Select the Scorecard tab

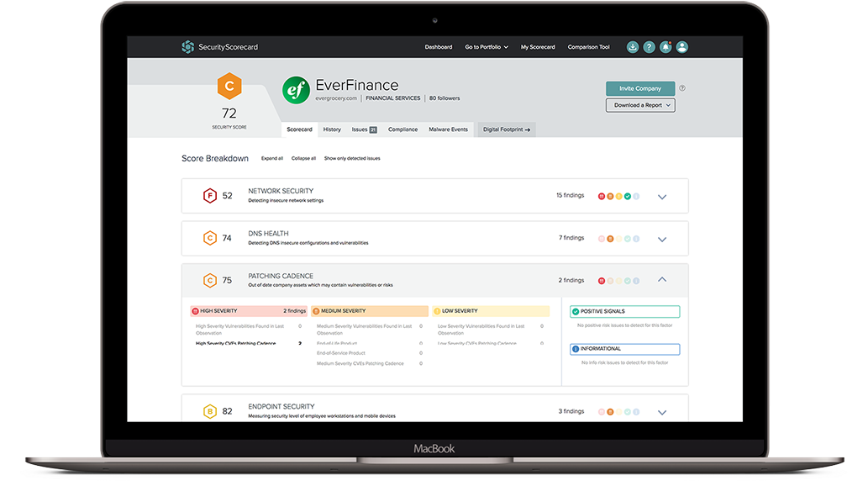[299, 129]
